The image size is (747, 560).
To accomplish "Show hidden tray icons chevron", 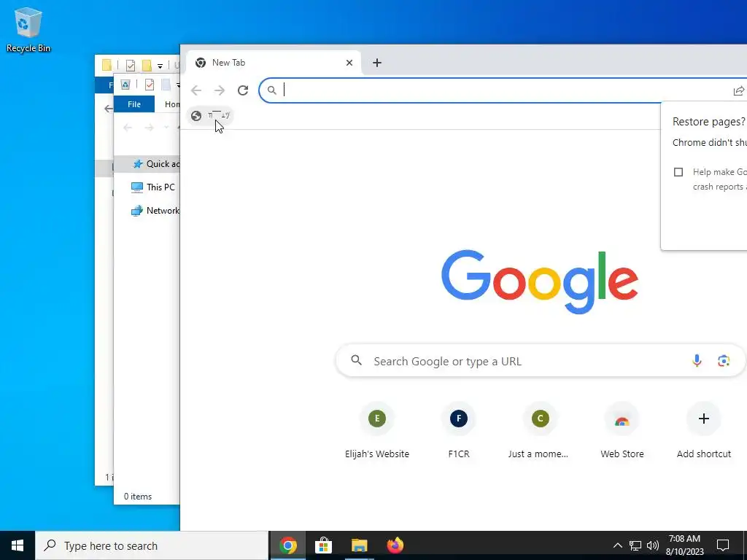I will pos(617,545).
